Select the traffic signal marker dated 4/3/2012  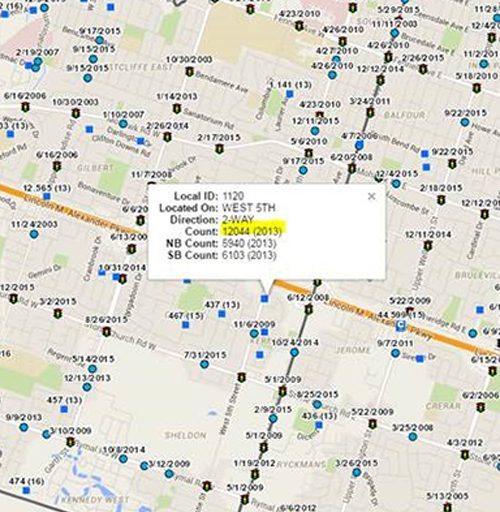click(465, 454)
